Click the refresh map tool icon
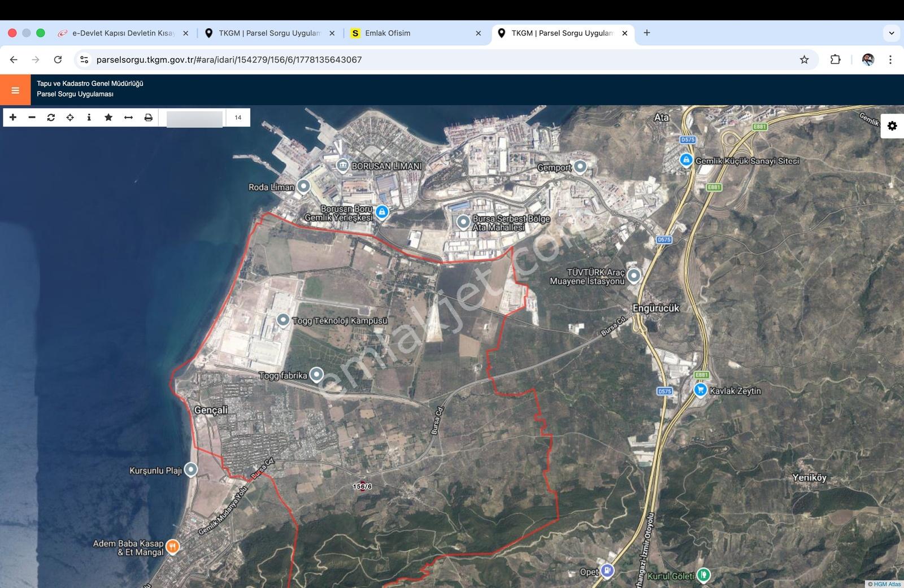 (x=51, y=117)
